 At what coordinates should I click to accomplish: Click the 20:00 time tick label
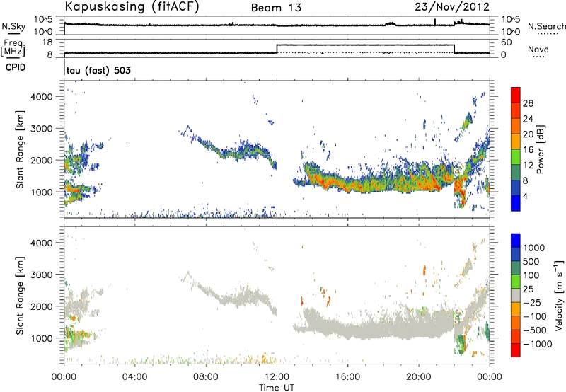419,377
